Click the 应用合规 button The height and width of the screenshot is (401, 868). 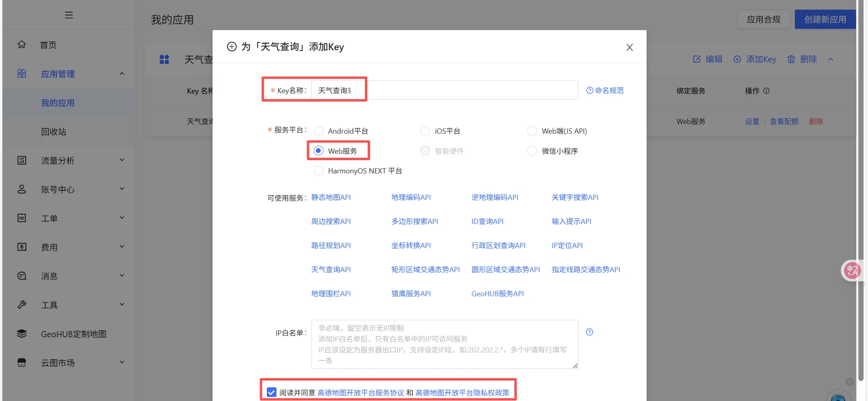click(764, 19)
